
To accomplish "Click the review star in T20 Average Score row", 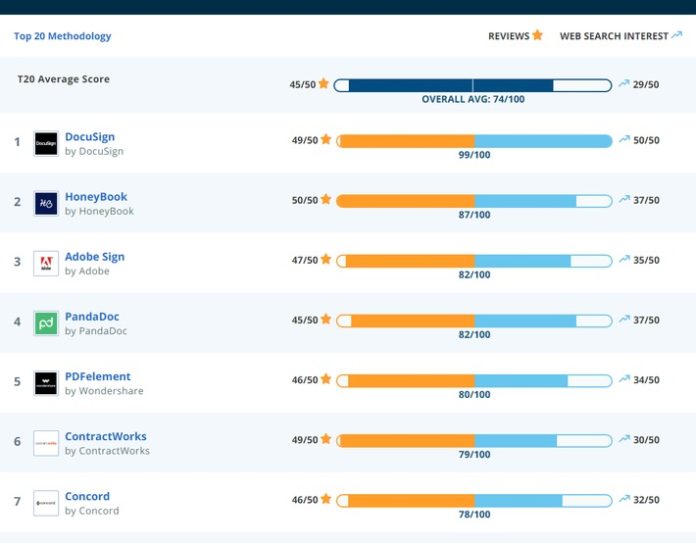I will [324, 83].
